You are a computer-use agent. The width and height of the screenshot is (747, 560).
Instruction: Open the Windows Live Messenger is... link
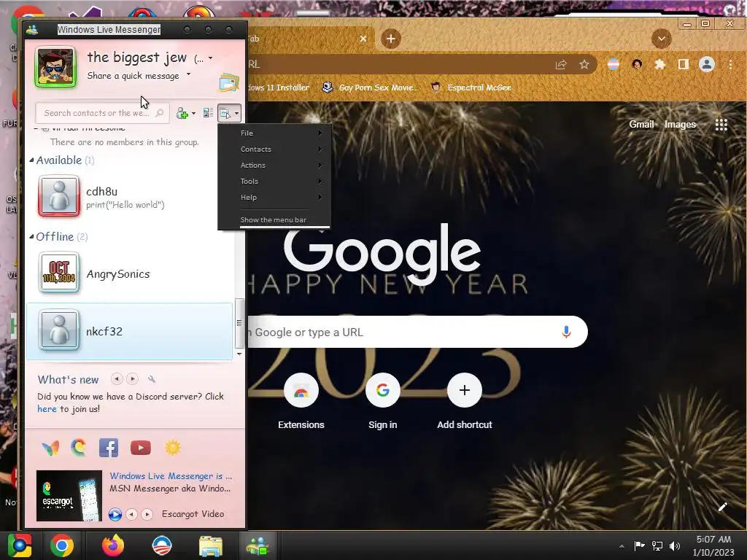pos(171,475)
